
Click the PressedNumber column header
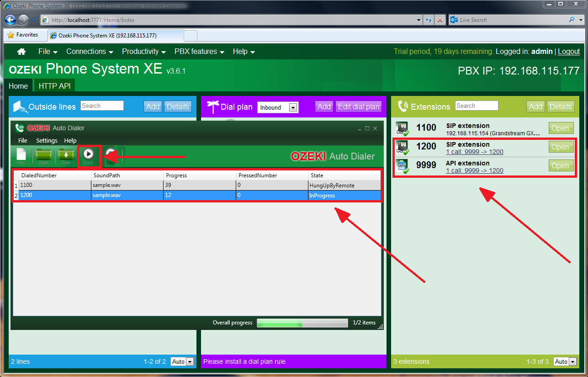click(x=272, y=175)
